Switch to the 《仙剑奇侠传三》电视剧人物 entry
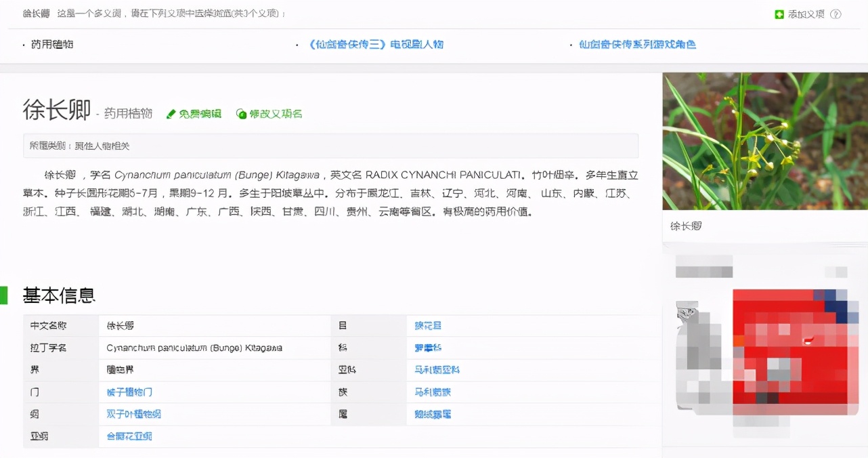 pos(378,43)
